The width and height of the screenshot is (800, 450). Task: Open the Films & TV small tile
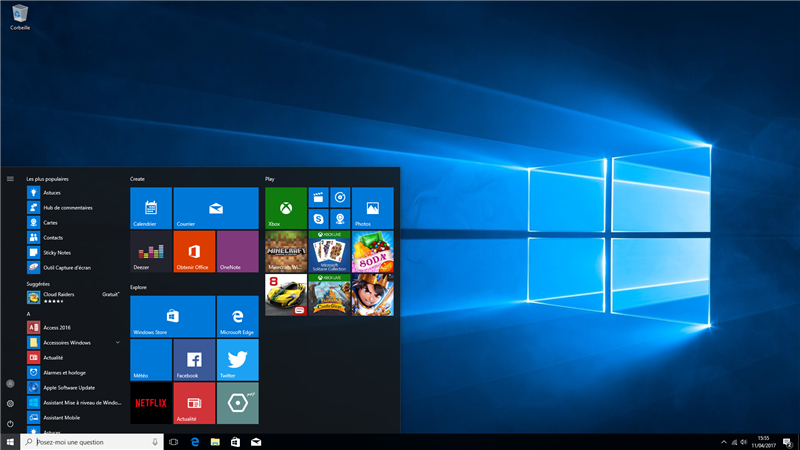pos(318,197)
